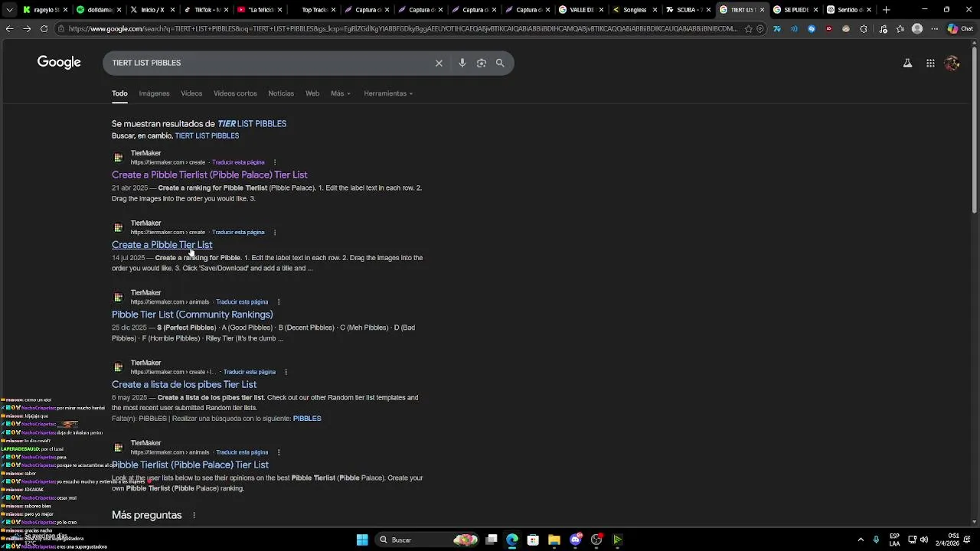Expand Más preguntas options menu
Viewport: 980px width, 551px height.
pos(194,515)
